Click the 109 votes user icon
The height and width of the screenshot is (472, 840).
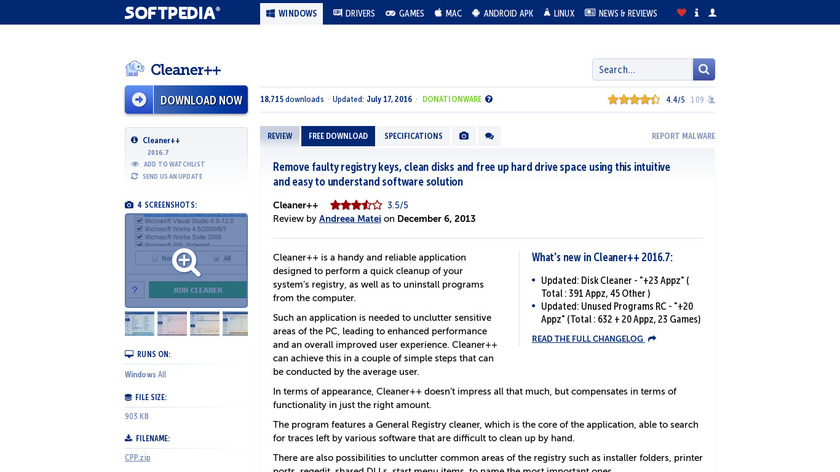click(x=711, y=100)
